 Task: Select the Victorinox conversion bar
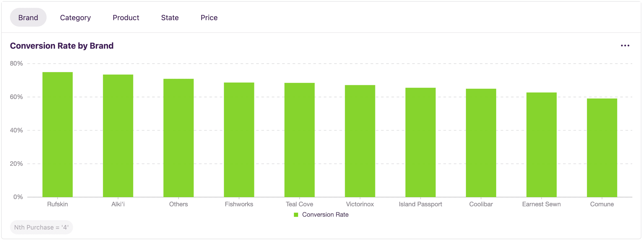coord(360,141)
